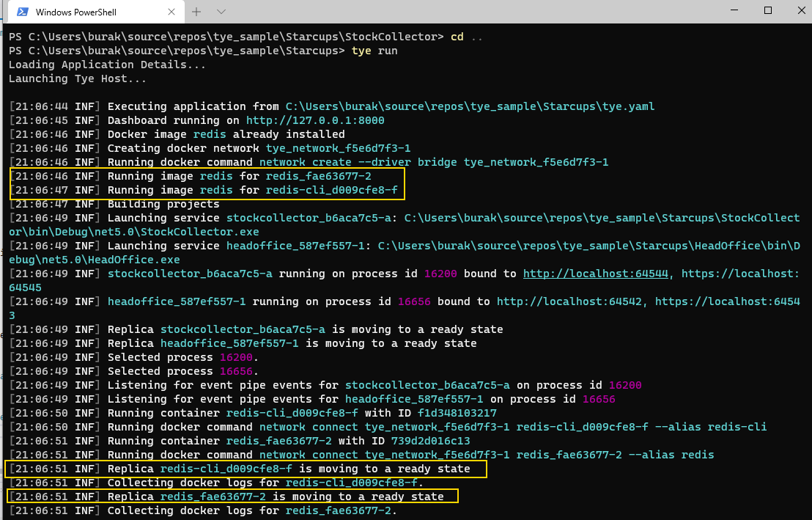The width and height of the screenshot is (812, 520).
Task: Expand the new tab profile dropdown chevron
Action: tap(221, 12)
